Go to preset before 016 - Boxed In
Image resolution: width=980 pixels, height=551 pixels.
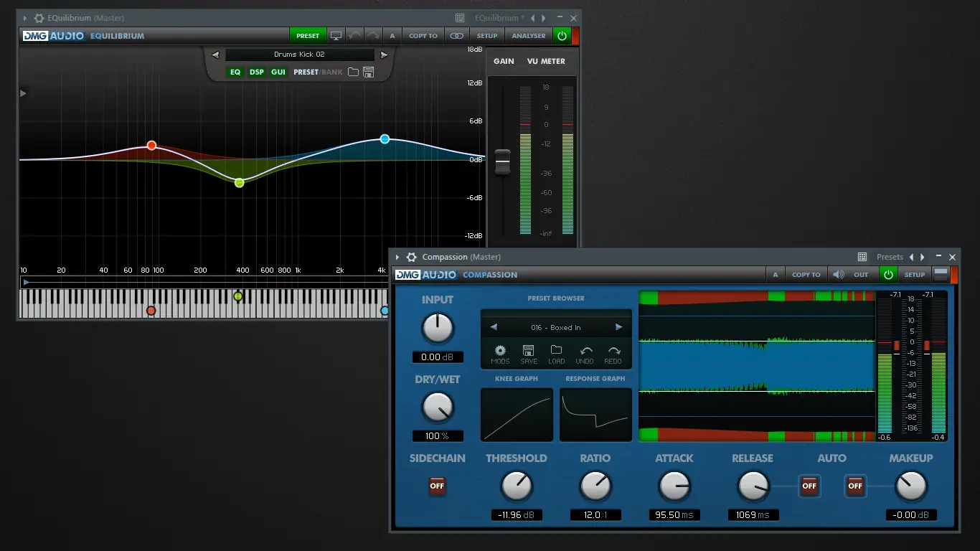494,327
